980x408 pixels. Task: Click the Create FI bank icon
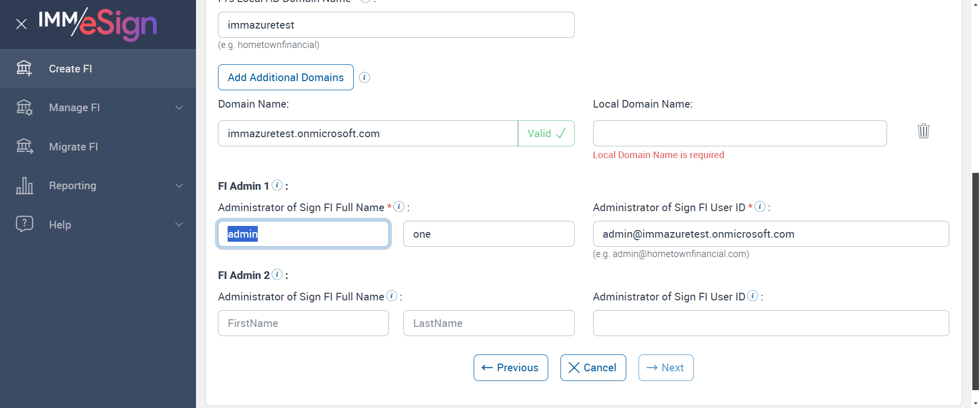24,68
